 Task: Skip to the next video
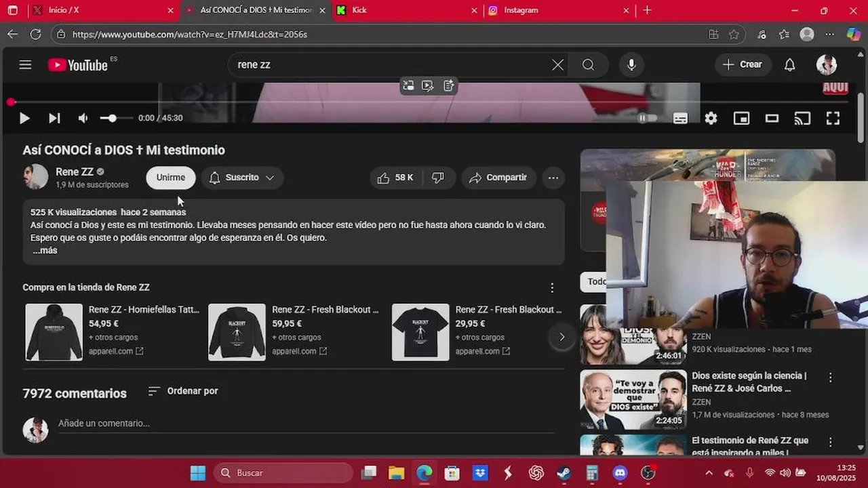click(54, 118)
